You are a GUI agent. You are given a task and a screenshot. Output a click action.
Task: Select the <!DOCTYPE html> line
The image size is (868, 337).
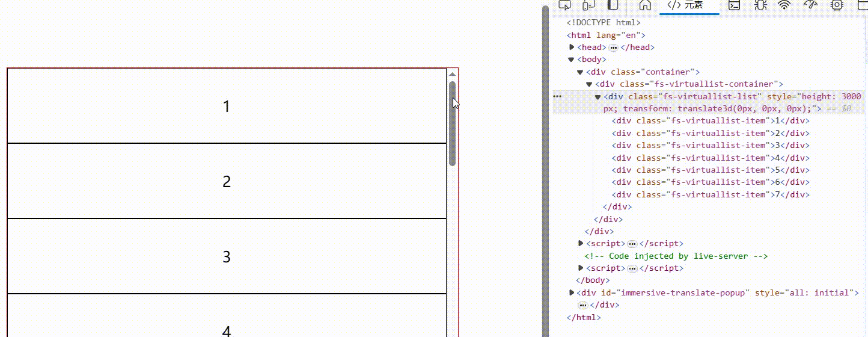pyautogui.click(x=604, y=23)
